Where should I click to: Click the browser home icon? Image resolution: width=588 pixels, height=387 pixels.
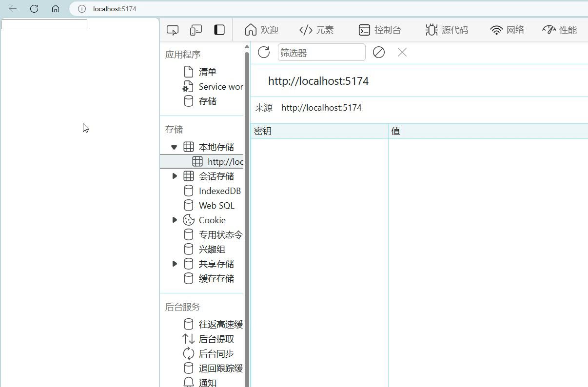pyautogui.click(x=55, y=8)
